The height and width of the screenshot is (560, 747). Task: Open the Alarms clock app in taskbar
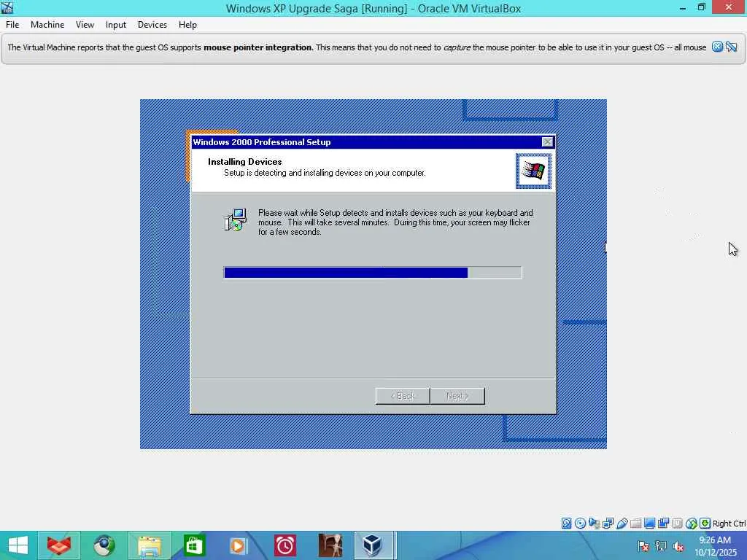[x=285, y=545]
